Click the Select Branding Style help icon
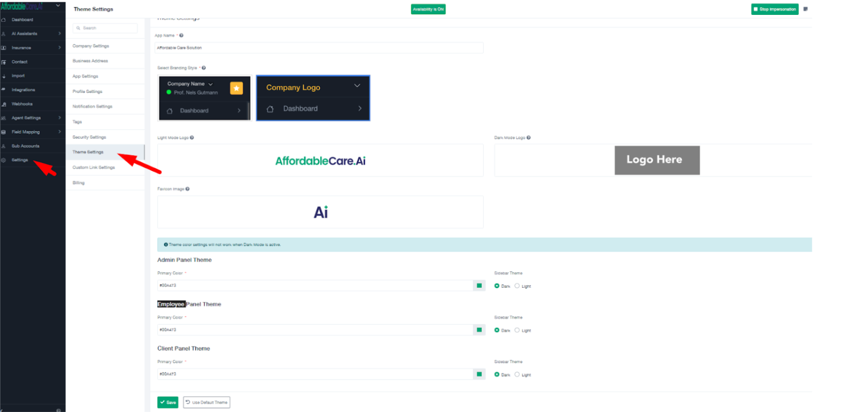 204,68
